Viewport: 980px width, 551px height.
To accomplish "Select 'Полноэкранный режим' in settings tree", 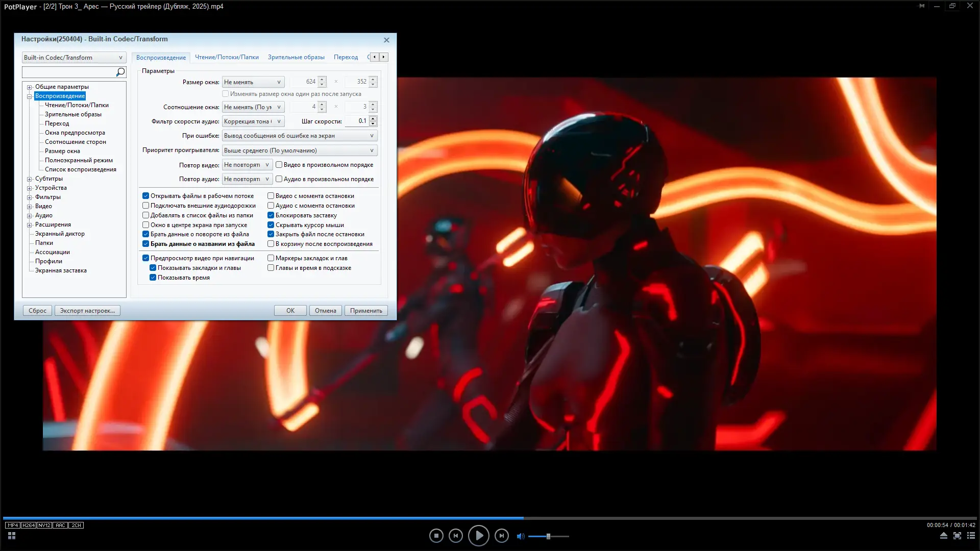I will coord(79,160).
